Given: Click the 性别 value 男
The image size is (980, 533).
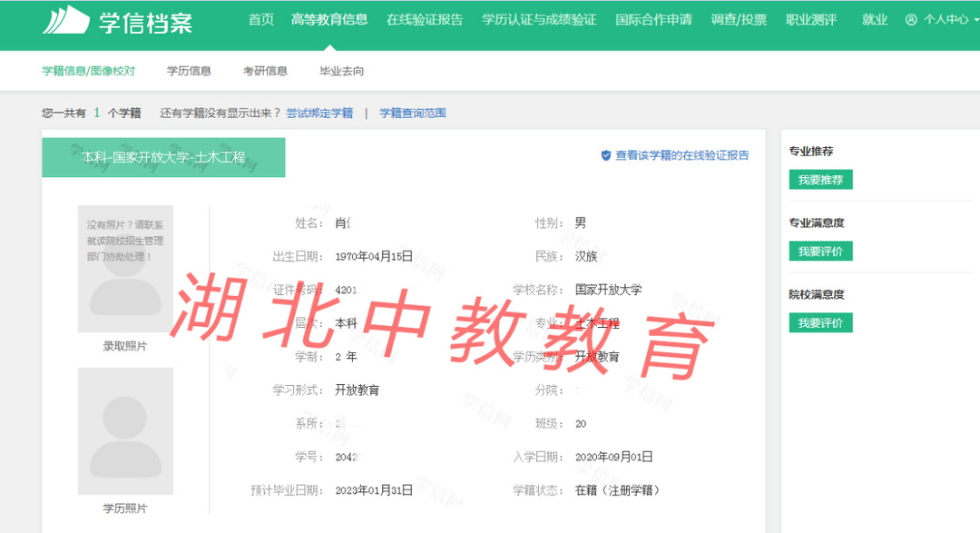Looking at the screenshot, I should [581, 223].
